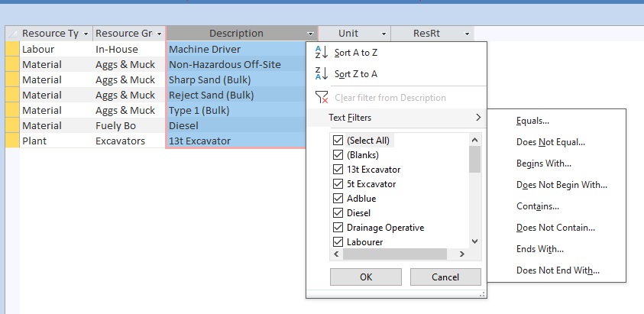Uncheck the (Blanks) checkbox

pos(338,155)
